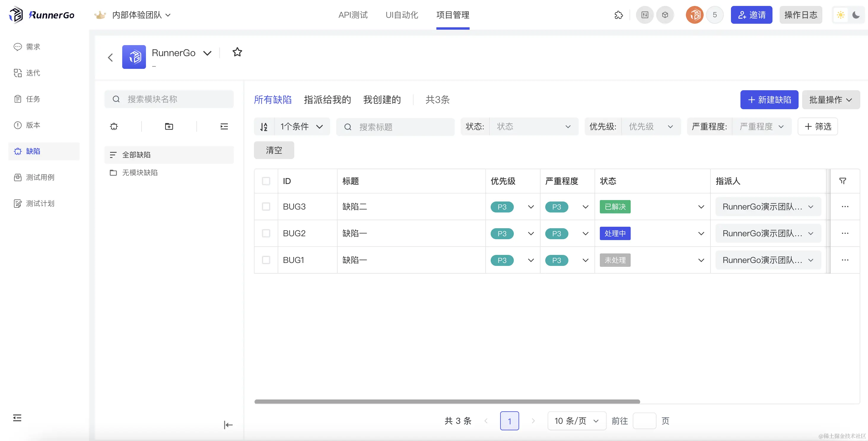
Task: Check the BUG2 row checkbox
Action: click(266, 233)
